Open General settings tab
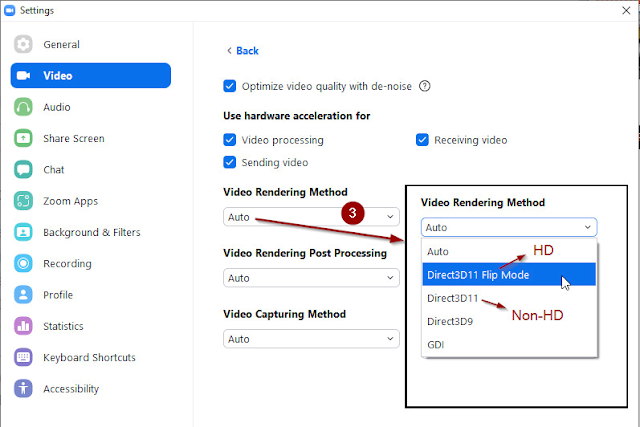640x427 pixels. pos(91,44)
